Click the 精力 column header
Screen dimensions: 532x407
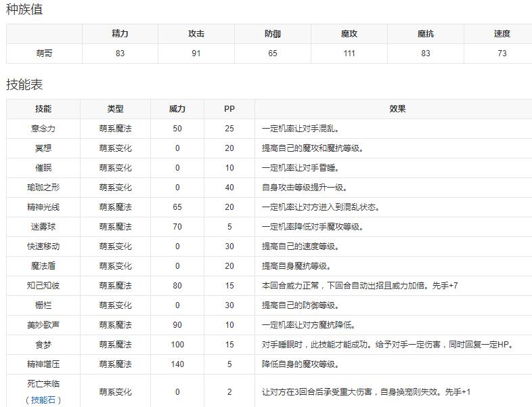tap(120, 33)
